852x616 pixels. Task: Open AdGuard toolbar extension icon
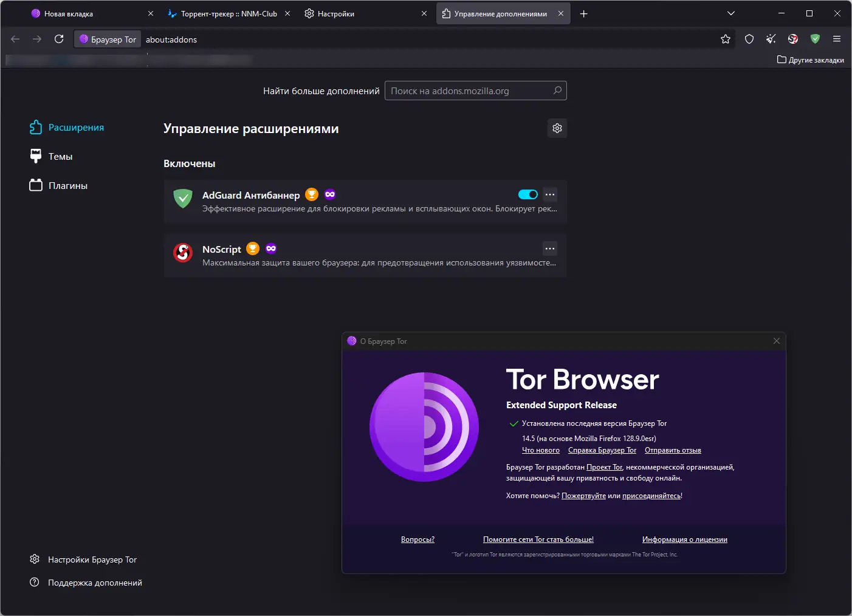[x=815, y=39]
